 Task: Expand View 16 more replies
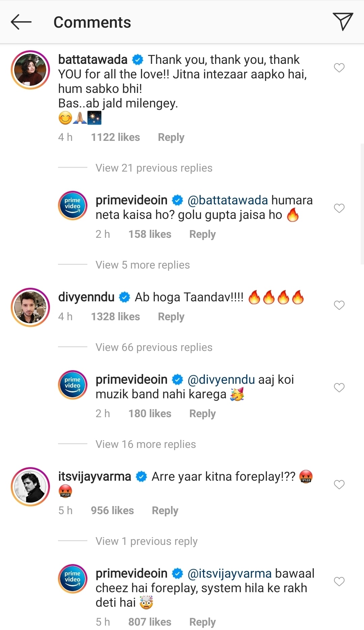(145, 444)
